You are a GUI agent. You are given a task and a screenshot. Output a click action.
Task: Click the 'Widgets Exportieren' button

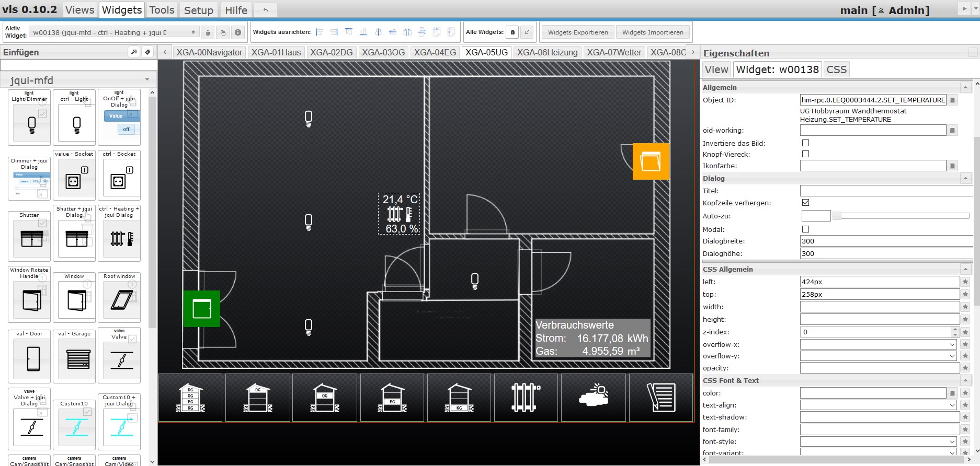point(578,32)
